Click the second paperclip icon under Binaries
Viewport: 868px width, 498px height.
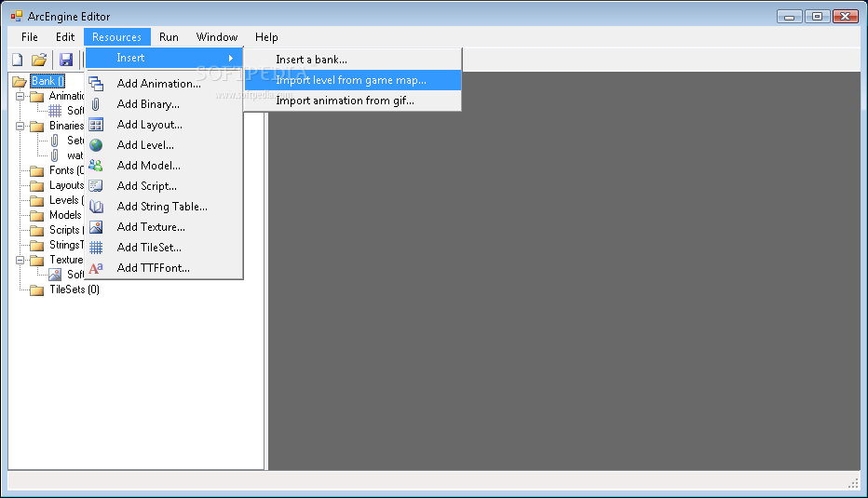pos(54,155)
